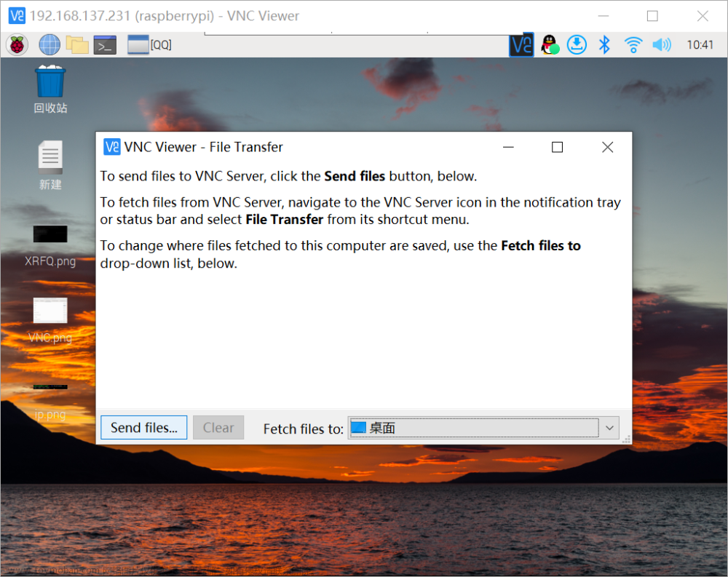The image size is (728, 577).
Task: Minimize the File Transfer dialog
Action: click(508, 147)
